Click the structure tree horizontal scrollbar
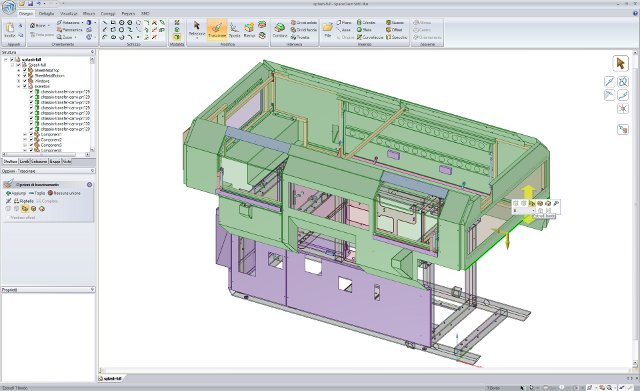 pos(46,155)
